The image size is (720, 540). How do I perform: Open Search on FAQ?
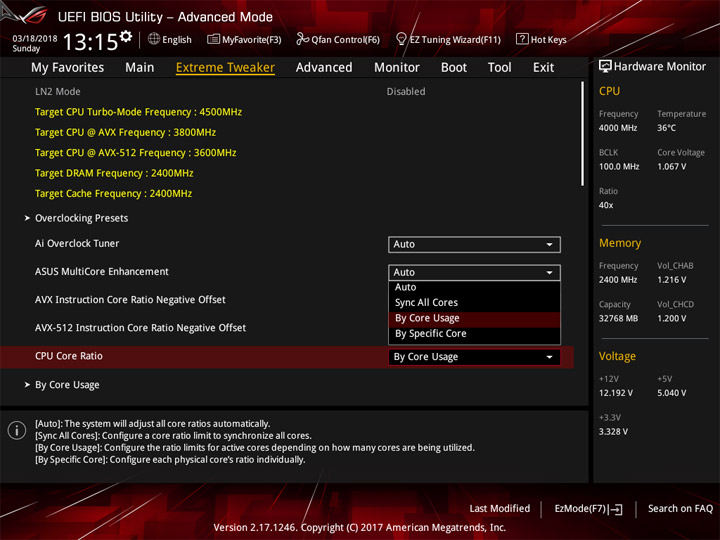[x=680, y=508]
